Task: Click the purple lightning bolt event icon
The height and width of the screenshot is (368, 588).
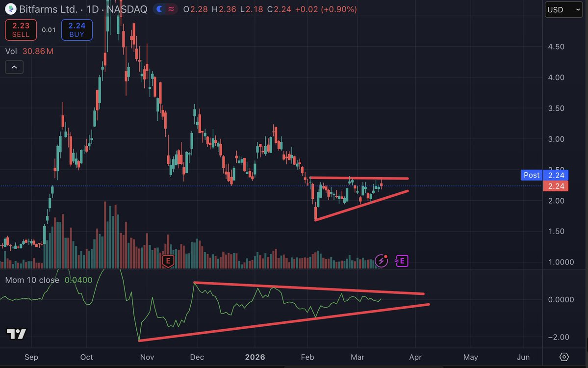Action: pos(382,261)
